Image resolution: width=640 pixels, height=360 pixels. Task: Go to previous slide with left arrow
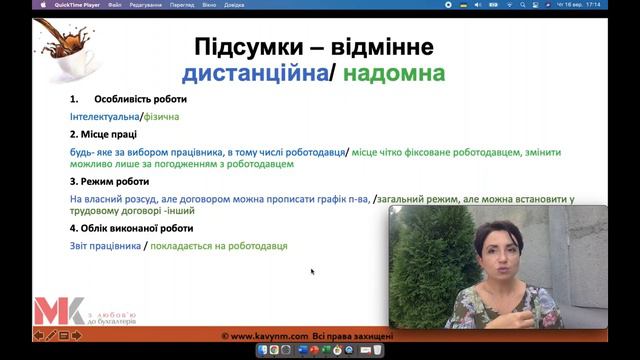[39, 336]
